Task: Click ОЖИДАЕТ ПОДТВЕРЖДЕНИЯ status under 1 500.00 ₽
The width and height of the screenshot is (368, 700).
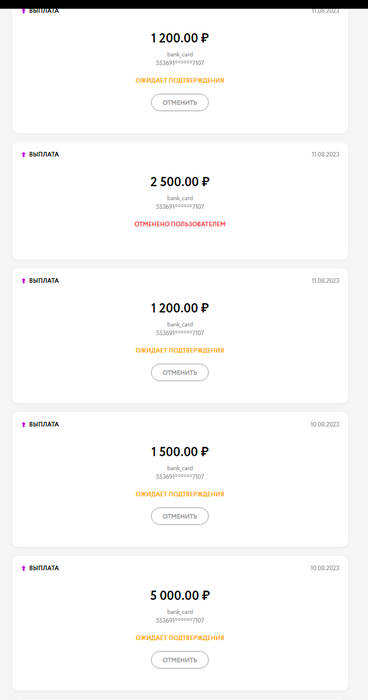Action: click(x=180, y=494)
